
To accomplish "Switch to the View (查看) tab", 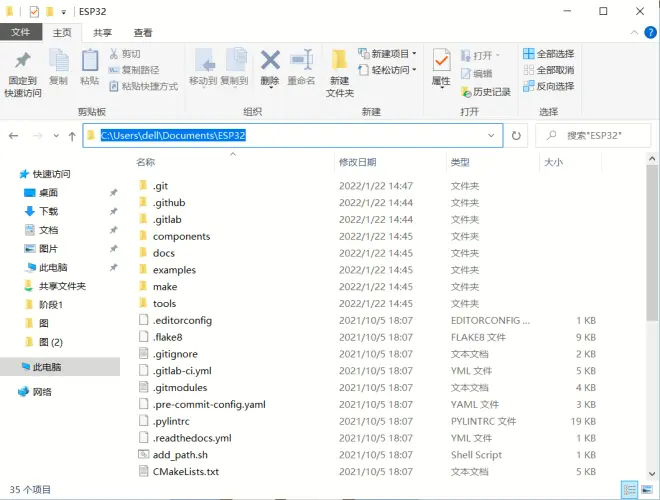I will 143,32.
